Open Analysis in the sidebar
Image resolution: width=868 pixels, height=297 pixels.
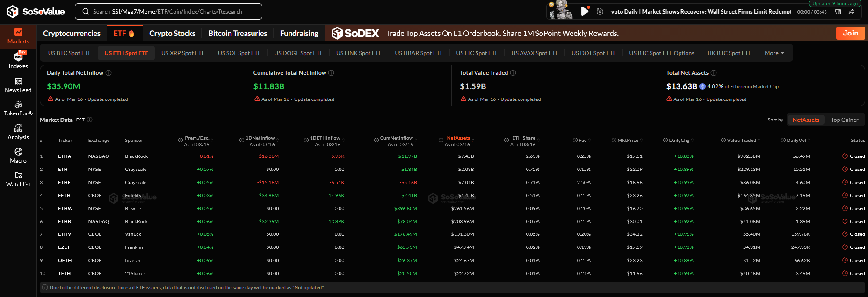tap(18, 132)
